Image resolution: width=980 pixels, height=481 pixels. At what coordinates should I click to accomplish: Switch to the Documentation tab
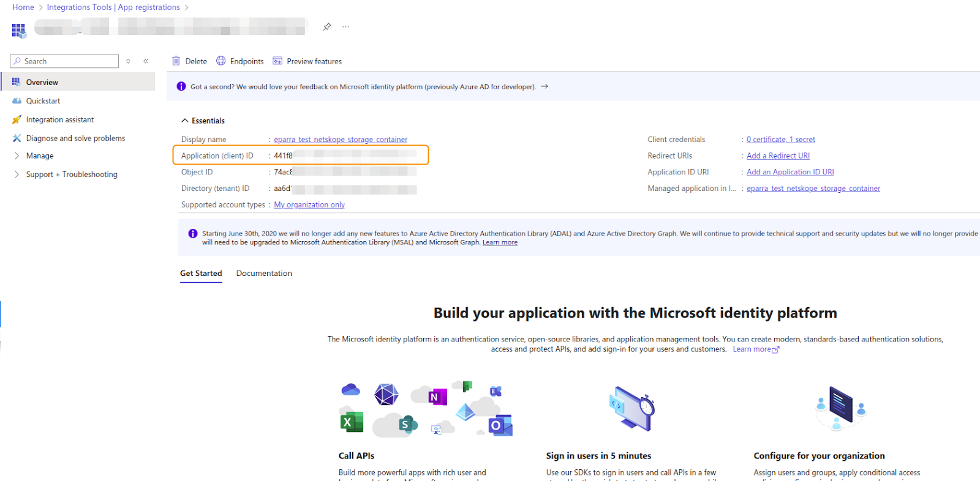coord(264,274)
